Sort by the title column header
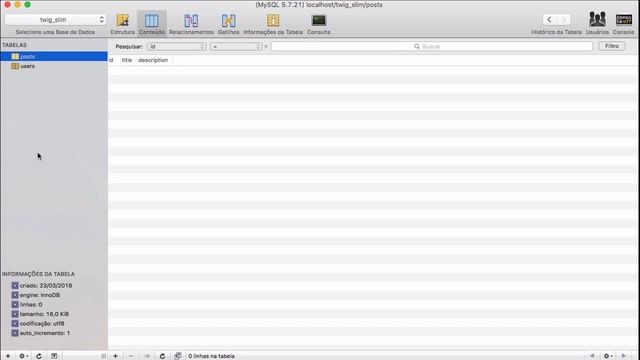 [127, 60]
